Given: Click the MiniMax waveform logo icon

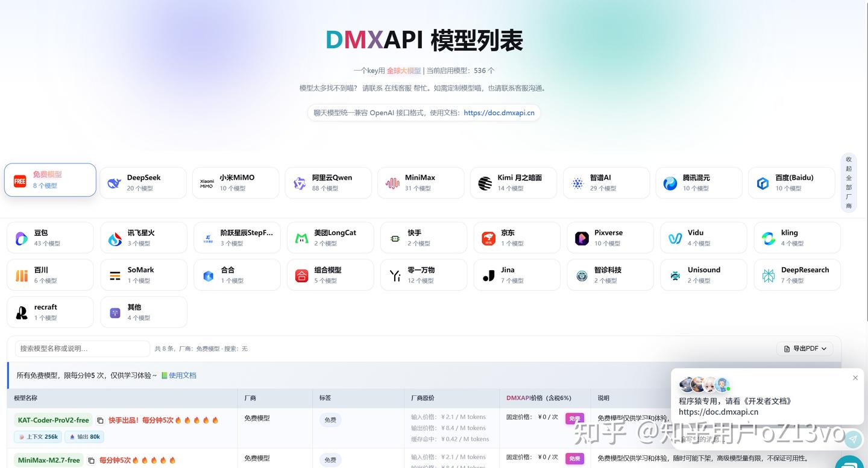Looking at the screenshot, I should pyautogui.click(x=392, y=183).
